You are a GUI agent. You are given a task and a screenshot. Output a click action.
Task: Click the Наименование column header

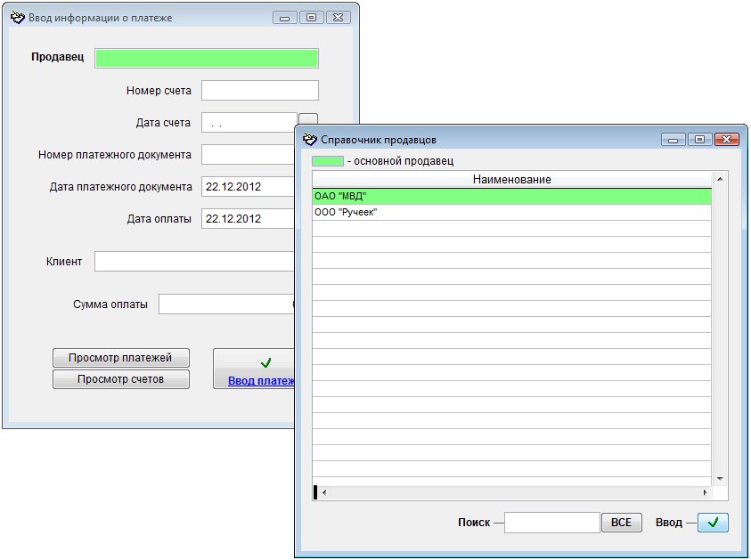(511, 180)
